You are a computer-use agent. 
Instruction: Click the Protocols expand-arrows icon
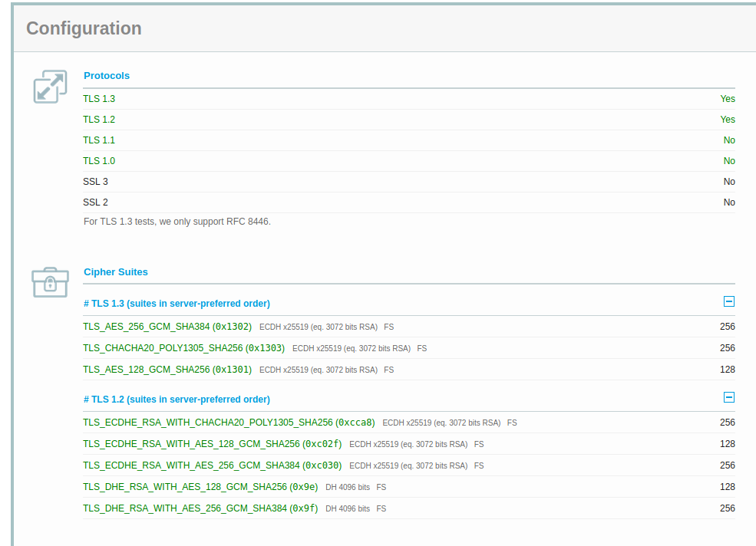click(50, 87)
